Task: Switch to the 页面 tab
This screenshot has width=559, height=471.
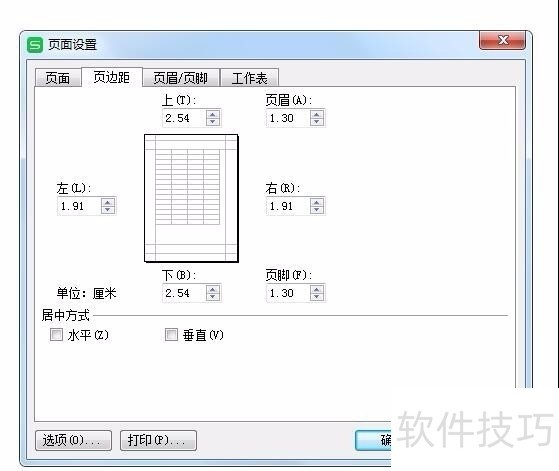Action: (58, 78)
